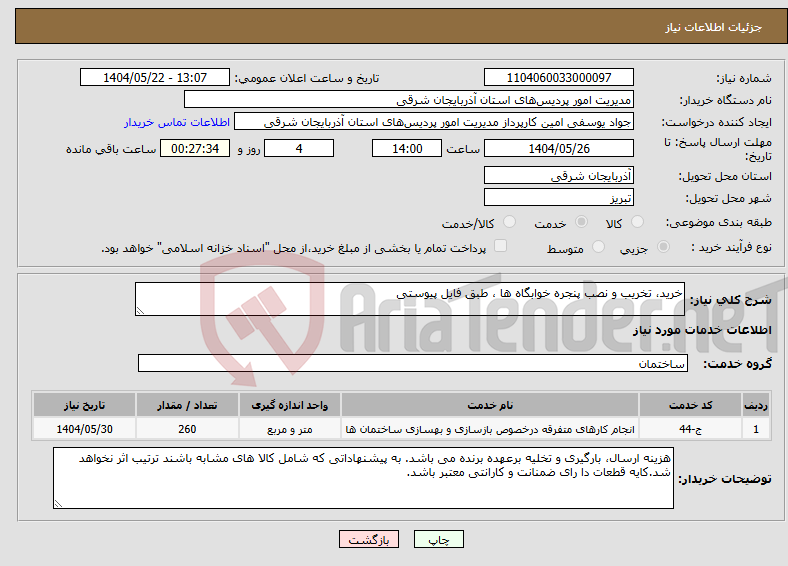This screenshot has width=788, height=566.
Task: Select the جزیی purchase type radio
Action: 663,247
